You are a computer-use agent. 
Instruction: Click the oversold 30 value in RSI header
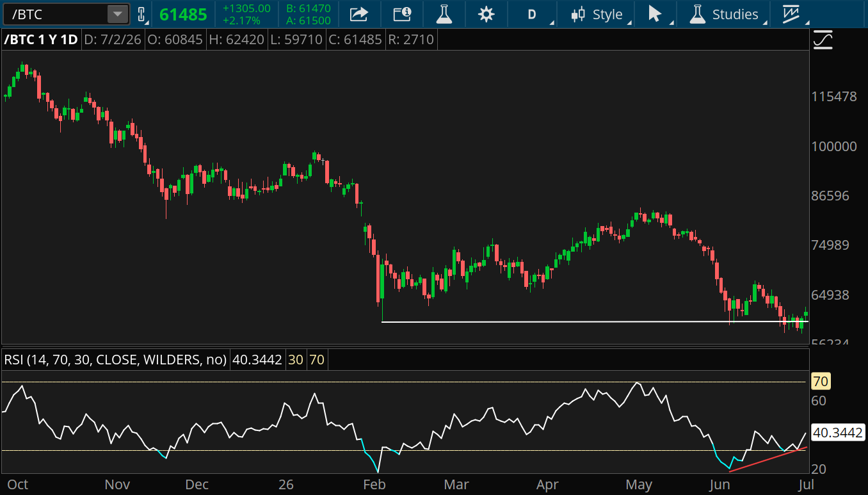coord(296,360)
